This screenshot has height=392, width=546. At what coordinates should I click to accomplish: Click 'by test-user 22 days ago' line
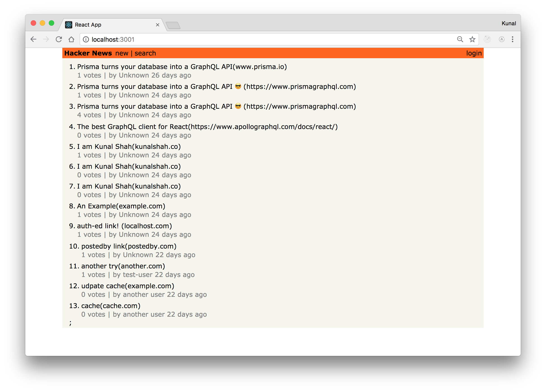tap(154, 275)
